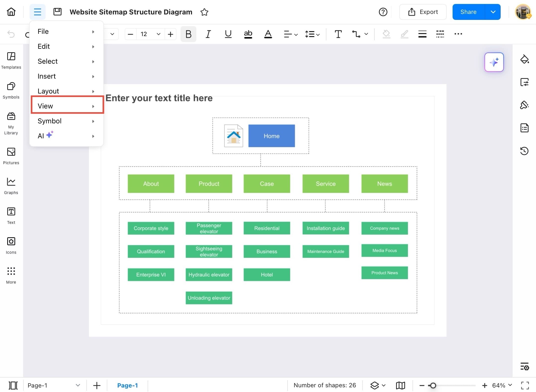Viewport: 536px width, 392px height.
Task: Open canvas settings panel on right sidebar
Action: pos(525,82)
